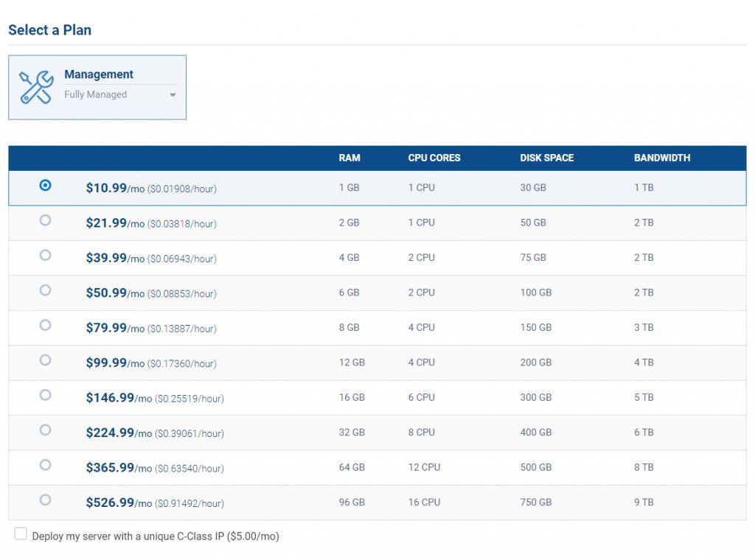Click the 1 TB bandwidth cell
Image resolution: width=755 pixels, height=560 pixels.
(x=644, y=188)
